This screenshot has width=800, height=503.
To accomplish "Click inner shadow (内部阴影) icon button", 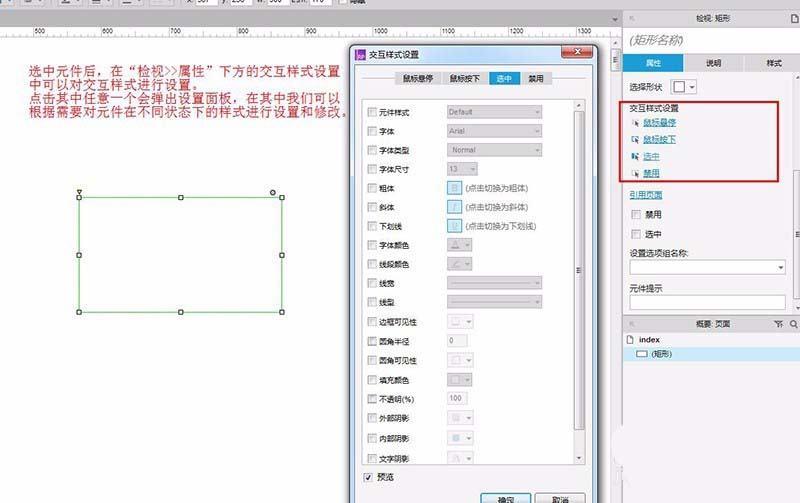I will [x=460, y=438].
